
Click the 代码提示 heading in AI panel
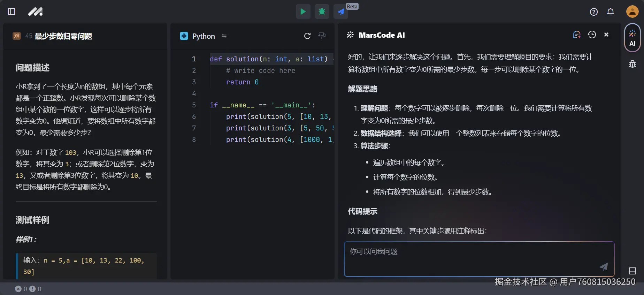coord(362,211)
